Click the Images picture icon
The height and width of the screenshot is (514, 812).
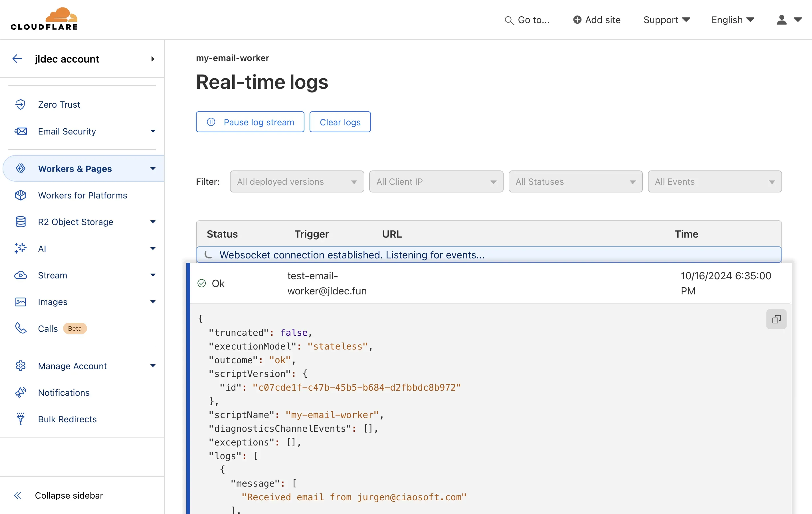coord(21,302)
